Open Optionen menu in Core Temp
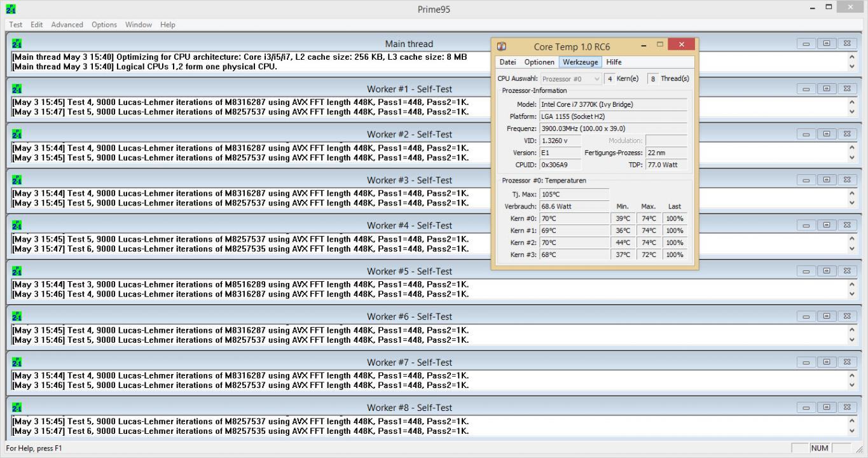Viewport: 868px width, 458px height. [x=539, y=62]
